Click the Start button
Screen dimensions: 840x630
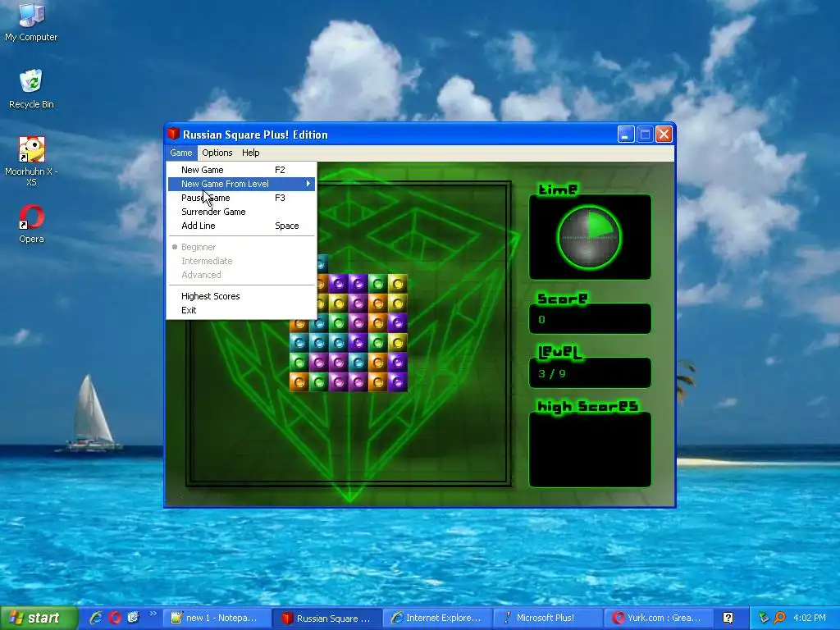[x=39, y=618]
